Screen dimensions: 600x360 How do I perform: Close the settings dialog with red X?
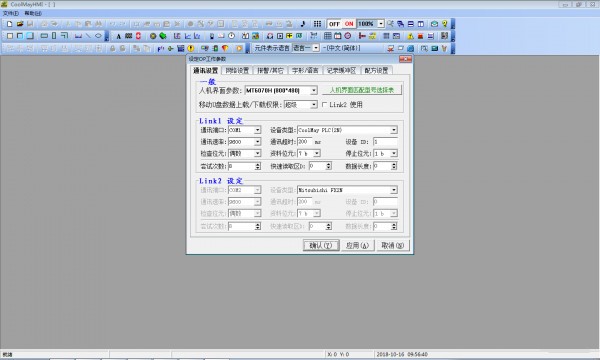coord(405,59)
